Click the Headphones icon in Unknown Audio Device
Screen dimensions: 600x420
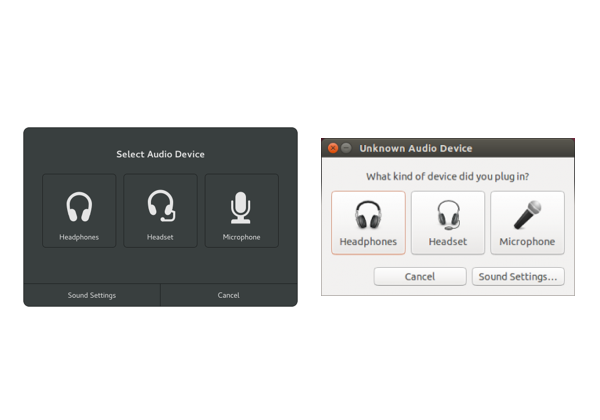pos(368,216)
